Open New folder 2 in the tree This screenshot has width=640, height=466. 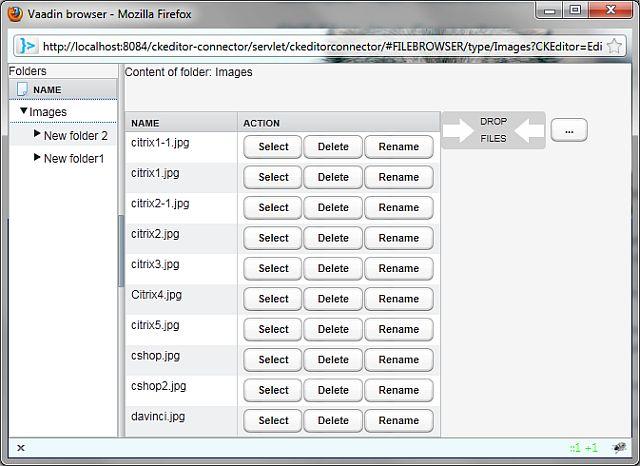(76, 135)
